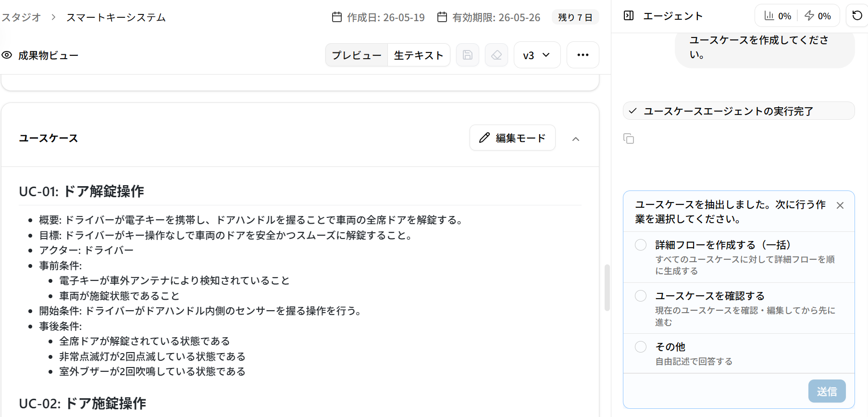Click the 車両が施錠状態であること bullet
This screenshot has height=417, width=868.
tap(119, 296)
